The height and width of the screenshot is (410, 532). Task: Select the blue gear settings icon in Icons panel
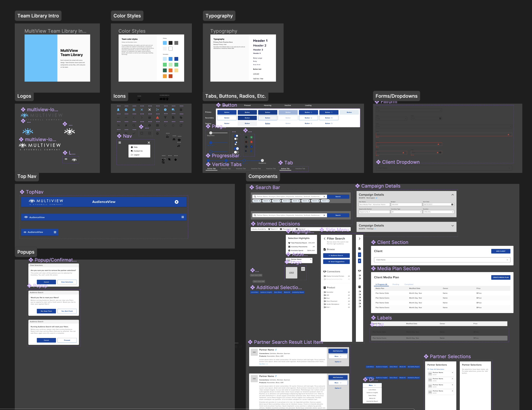[x=126, y=110]
